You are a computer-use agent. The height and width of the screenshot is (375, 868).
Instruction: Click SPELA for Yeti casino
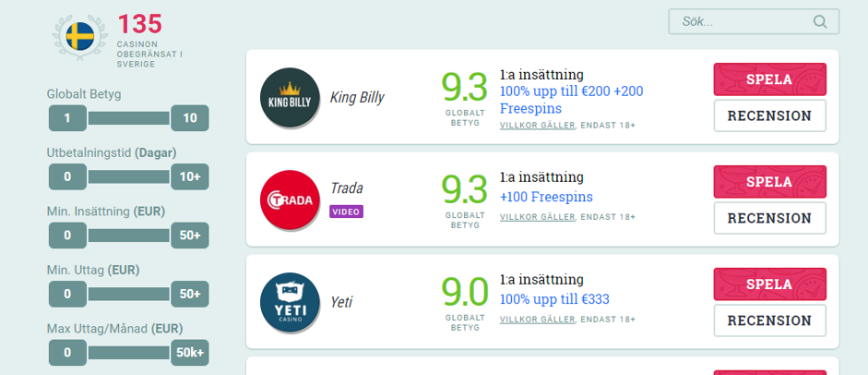[x=769, y=284]
